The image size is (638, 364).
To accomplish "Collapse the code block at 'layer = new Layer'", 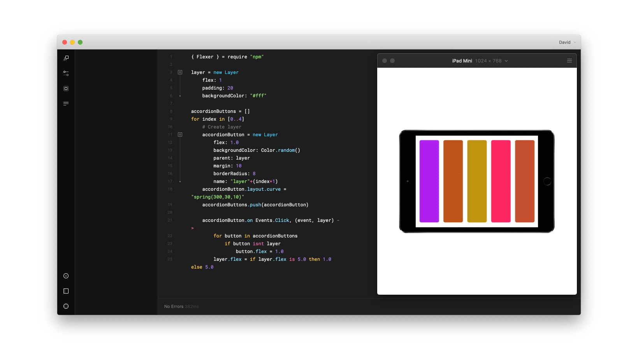I will [x=180, y=72].
